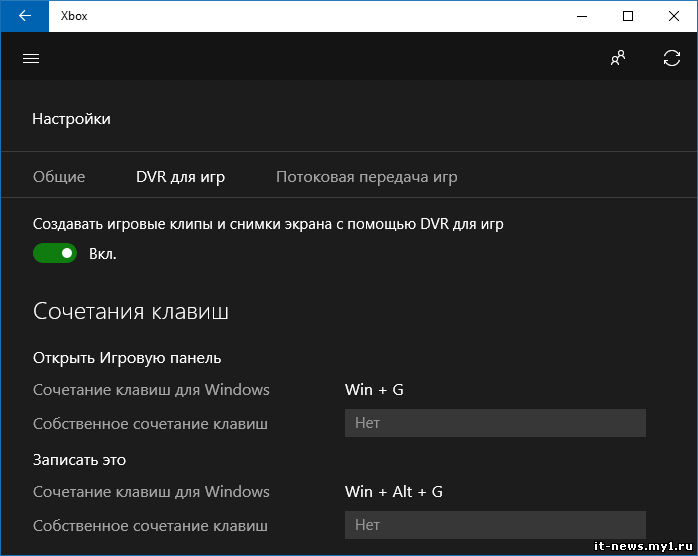Click the Записать это label
The height and width of the screenshot is (556, 698).
point(79,460)
